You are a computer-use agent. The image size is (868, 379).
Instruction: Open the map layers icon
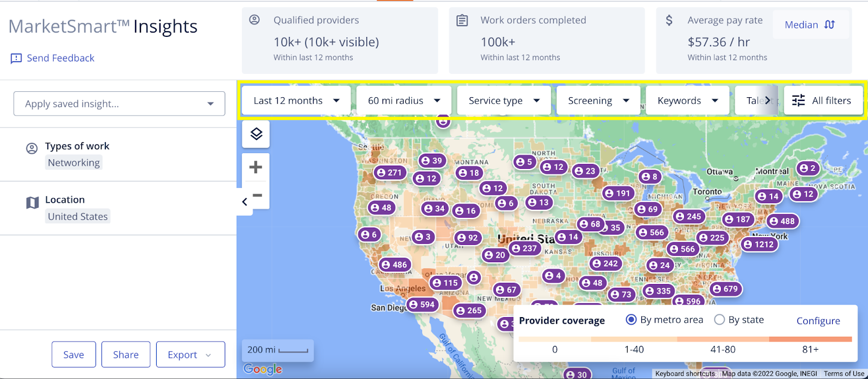click(x=256, y=134)
